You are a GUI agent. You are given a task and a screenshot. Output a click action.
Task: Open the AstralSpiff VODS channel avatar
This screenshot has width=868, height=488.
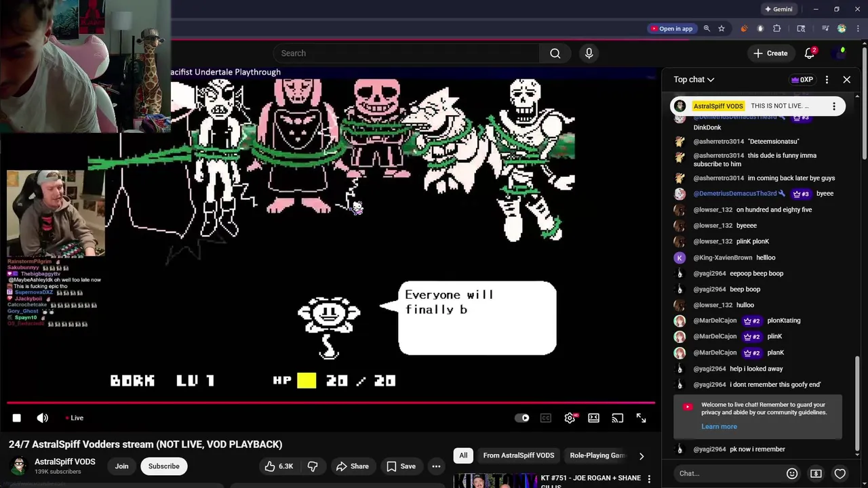[x=19, y=466]
